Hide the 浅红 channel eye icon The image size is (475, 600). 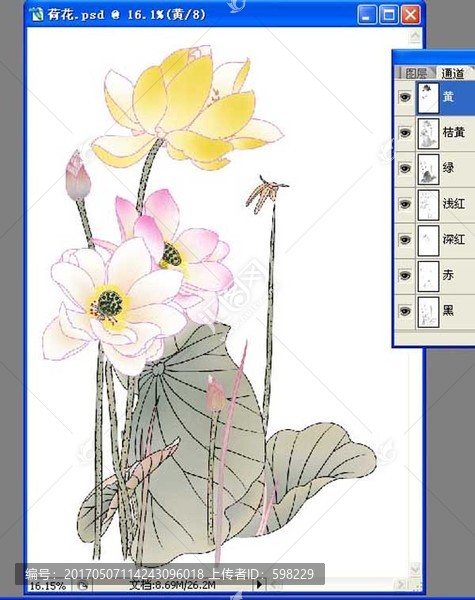pos(405,204)
